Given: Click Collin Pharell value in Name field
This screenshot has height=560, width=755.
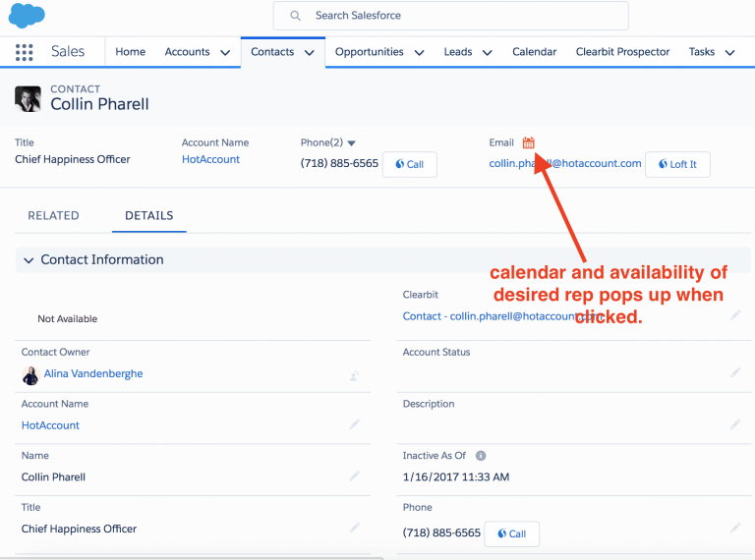Looking at the screenshot, I should 53,477.
